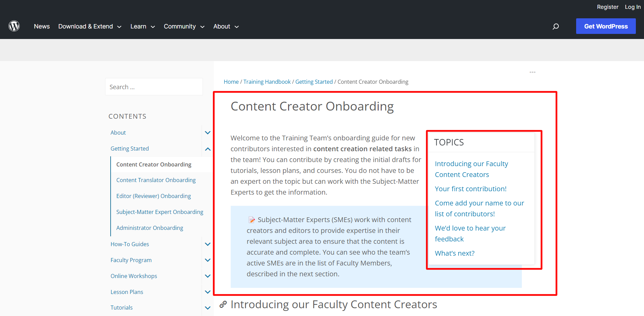644x316 pixels.
Task: Click the ellipsis options icon above the breadcrumb
Action: pos(532,72)
